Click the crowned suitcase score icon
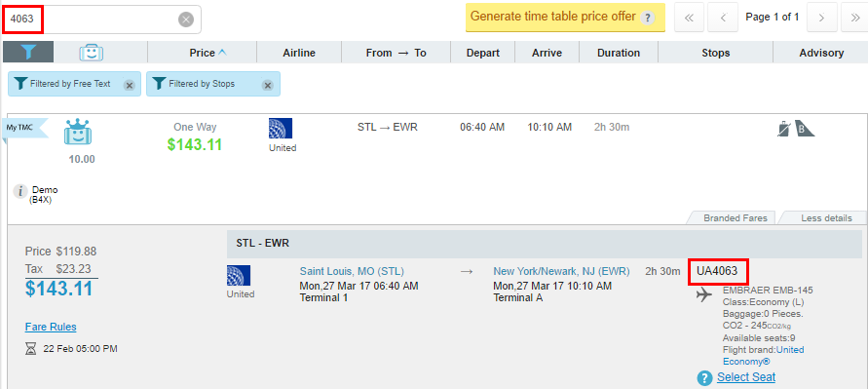Image resolution: width=868 pixels, height=389 pixels. [78, 132]
